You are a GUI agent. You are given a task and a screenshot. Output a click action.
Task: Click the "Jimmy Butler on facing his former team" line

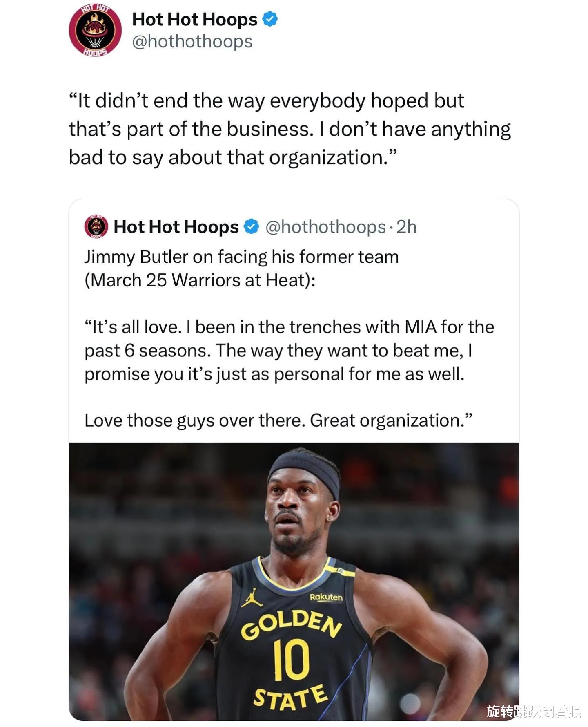click(241, 257)
